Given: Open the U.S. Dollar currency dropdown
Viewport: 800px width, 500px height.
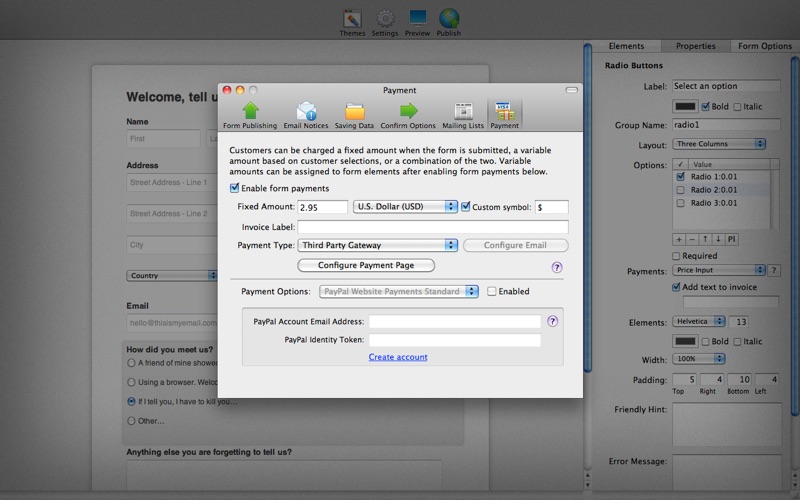Looking at the screenshot, I should 405,207.
